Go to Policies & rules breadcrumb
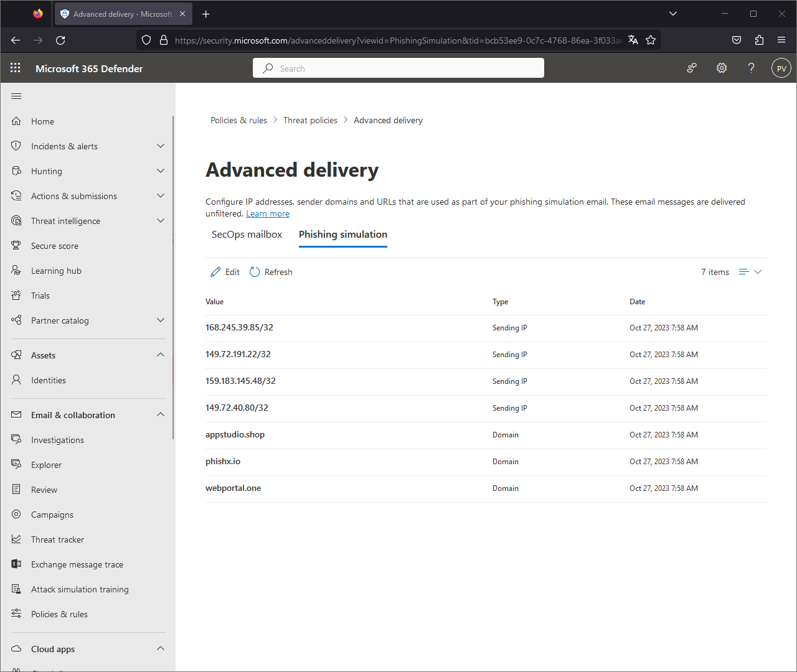This screenshot has width=797, height=672. tap(238, 120)
